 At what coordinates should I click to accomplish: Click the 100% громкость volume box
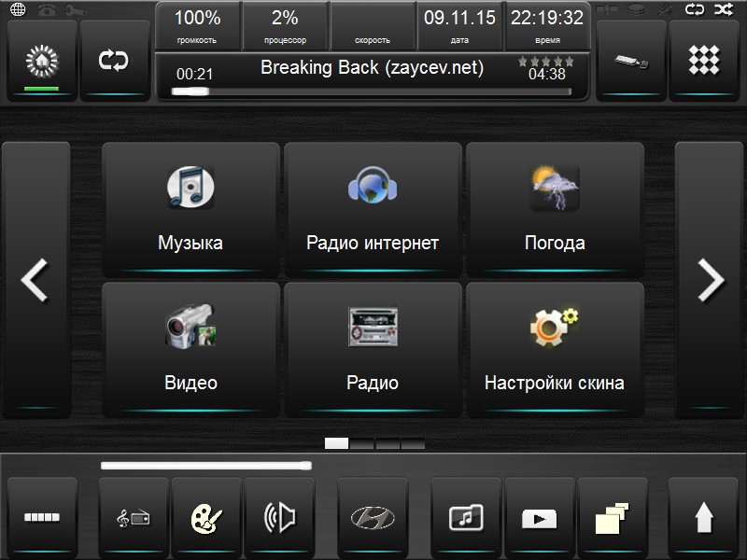pyautogui.click(x=197, y=26)
